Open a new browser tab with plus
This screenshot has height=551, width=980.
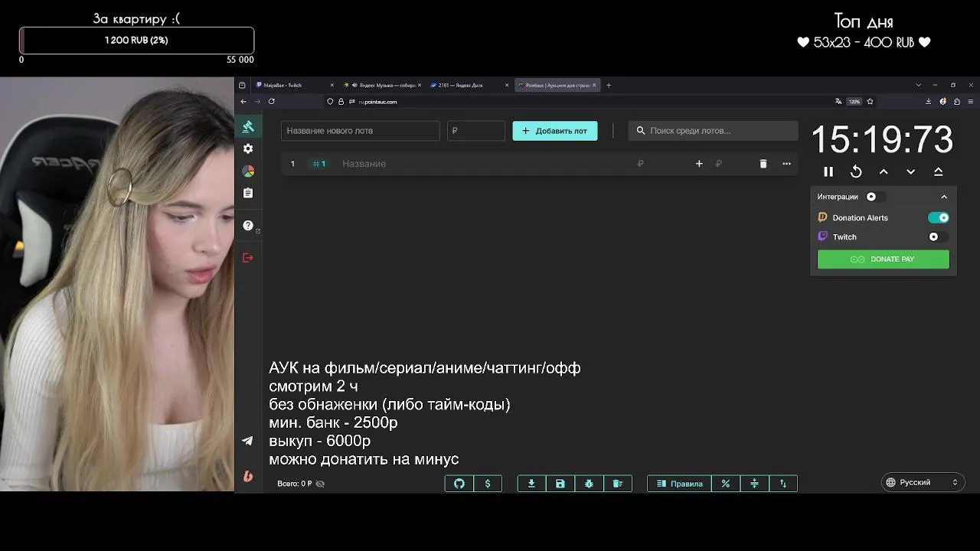pos(609,85)
